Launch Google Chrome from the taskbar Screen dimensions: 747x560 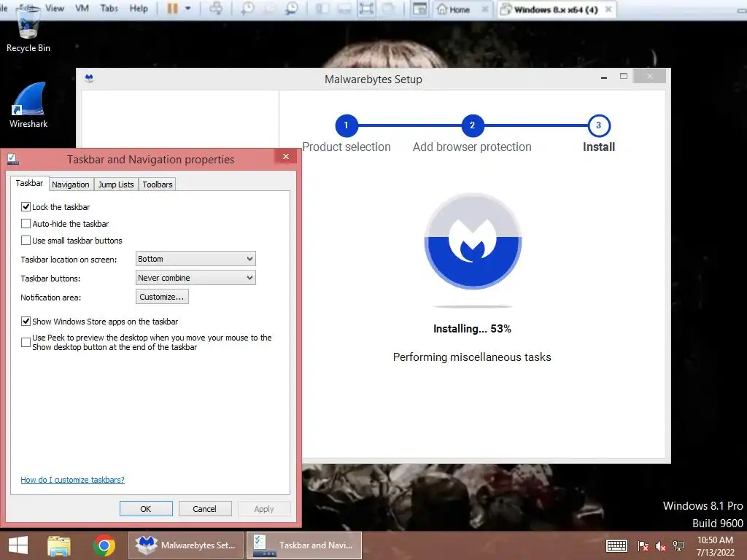104,545
